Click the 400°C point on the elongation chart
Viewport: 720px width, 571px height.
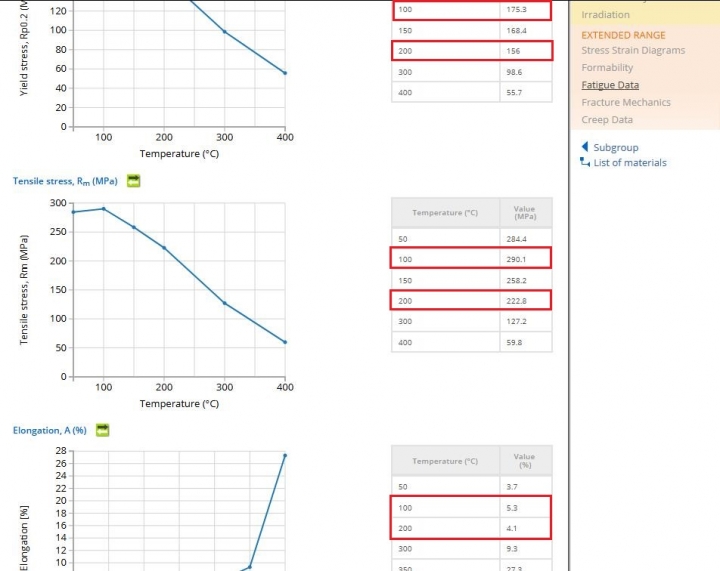(x=285, y=455)
